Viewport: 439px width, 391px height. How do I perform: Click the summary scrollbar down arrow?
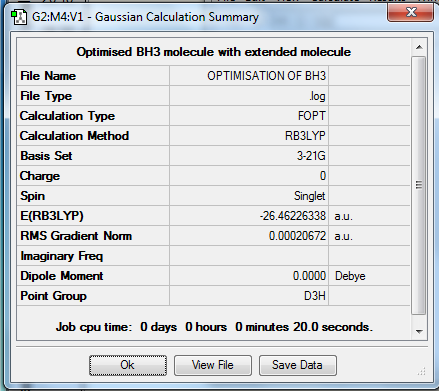[419, 332]
